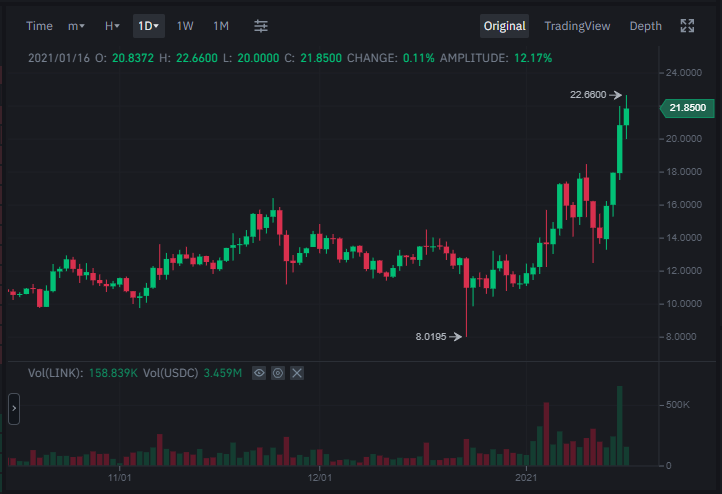Switch to Original chart tab

coord(504,26)
